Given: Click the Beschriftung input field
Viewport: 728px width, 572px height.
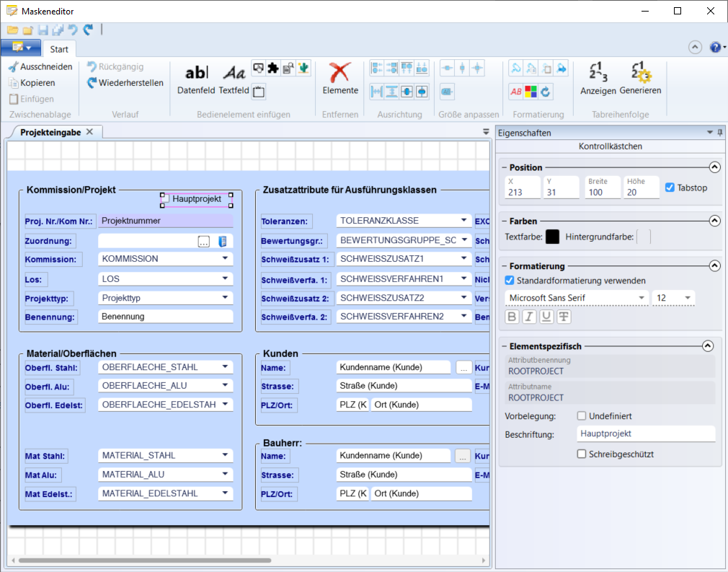Looking at the screenshot, I should point(646,434).
